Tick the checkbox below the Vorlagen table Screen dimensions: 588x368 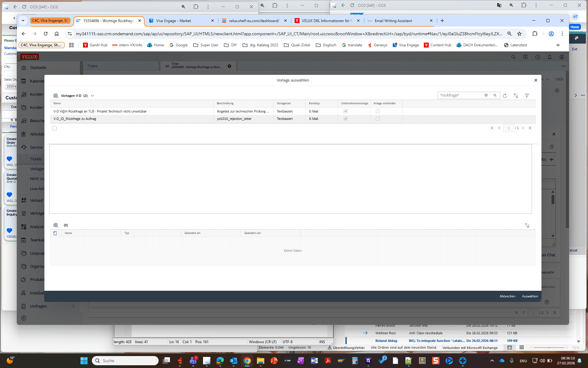pyautogui.click(x=54, y=128)
